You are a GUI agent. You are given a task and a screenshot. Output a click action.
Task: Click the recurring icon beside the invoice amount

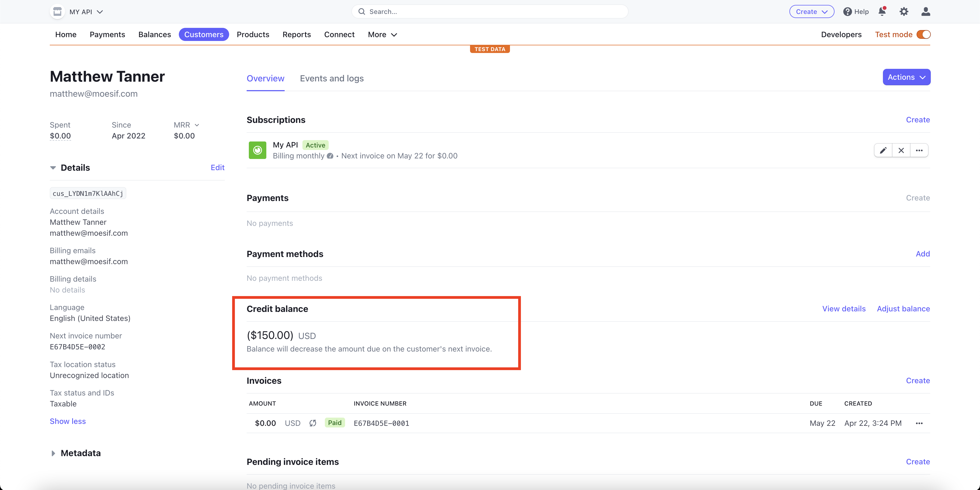pyautogui.click(x=312, y=423)
